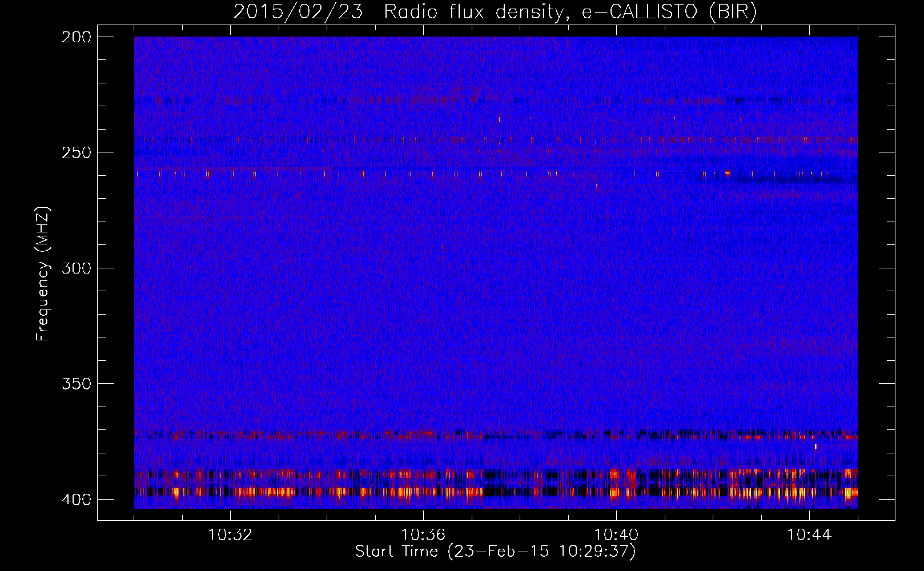Click the 300 frequency tick label
The width and height of the screenshot is (924, 571).
77,268
